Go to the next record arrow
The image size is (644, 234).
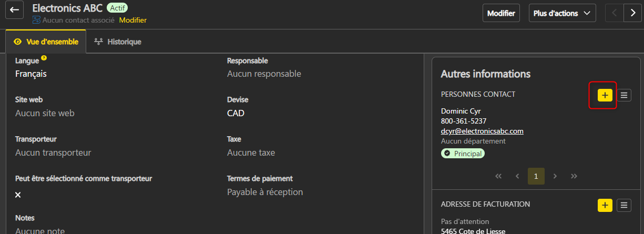click(x=632, y=13)
